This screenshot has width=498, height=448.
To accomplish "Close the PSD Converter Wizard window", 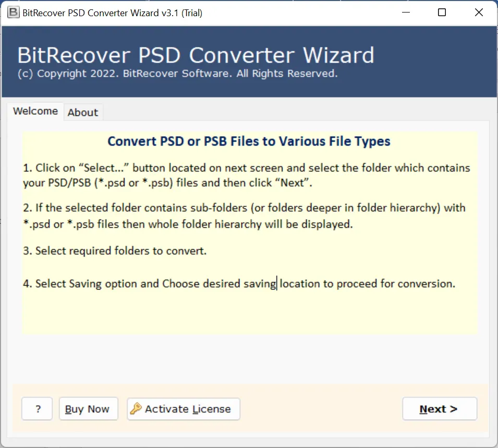I will 479,13.
